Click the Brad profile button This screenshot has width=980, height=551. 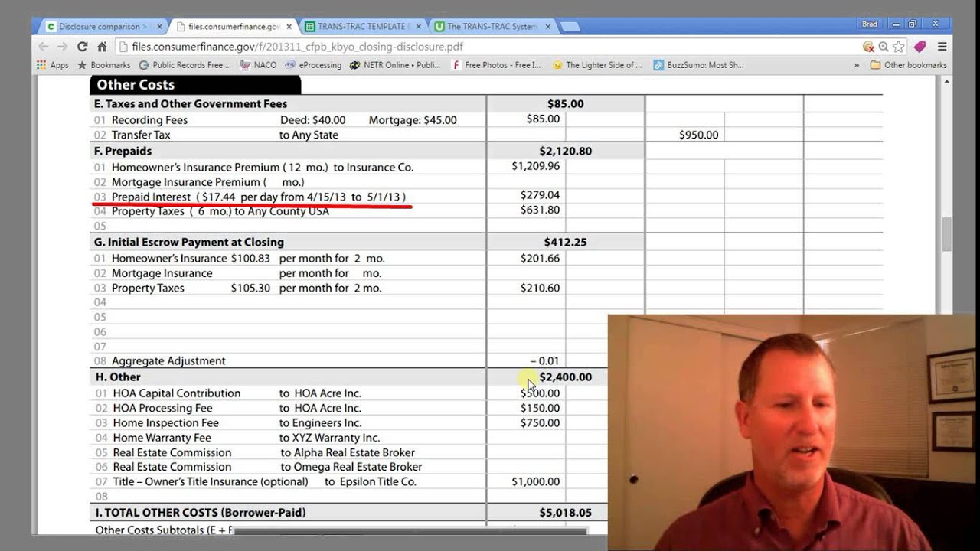click(x=870, y=24)
